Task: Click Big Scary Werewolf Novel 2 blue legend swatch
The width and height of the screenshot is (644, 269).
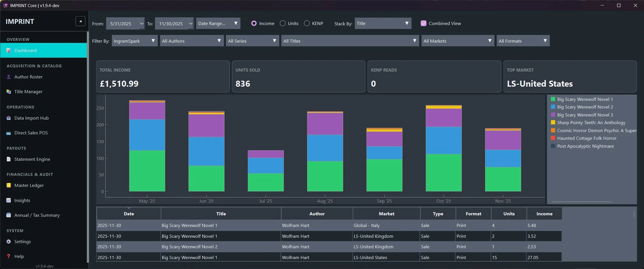Action: point(553,107)
